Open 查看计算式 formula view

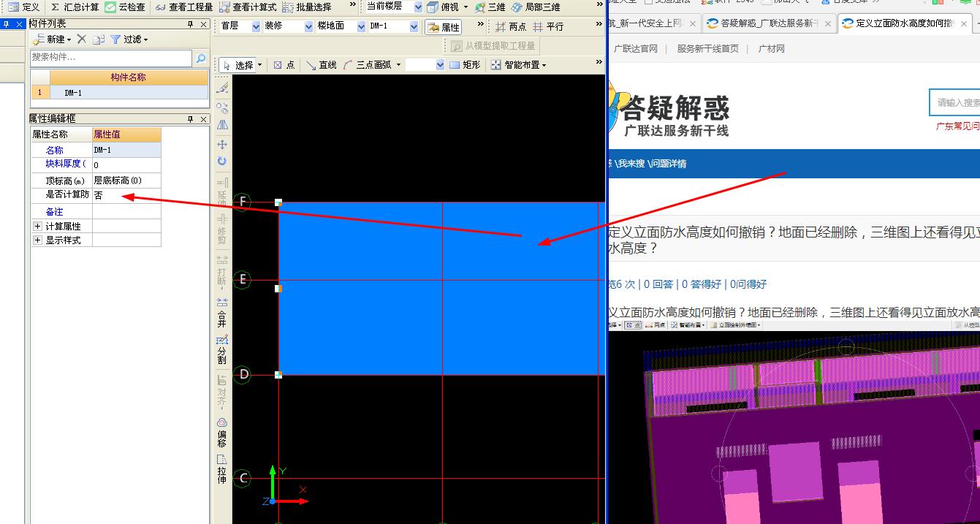[248, 7]
